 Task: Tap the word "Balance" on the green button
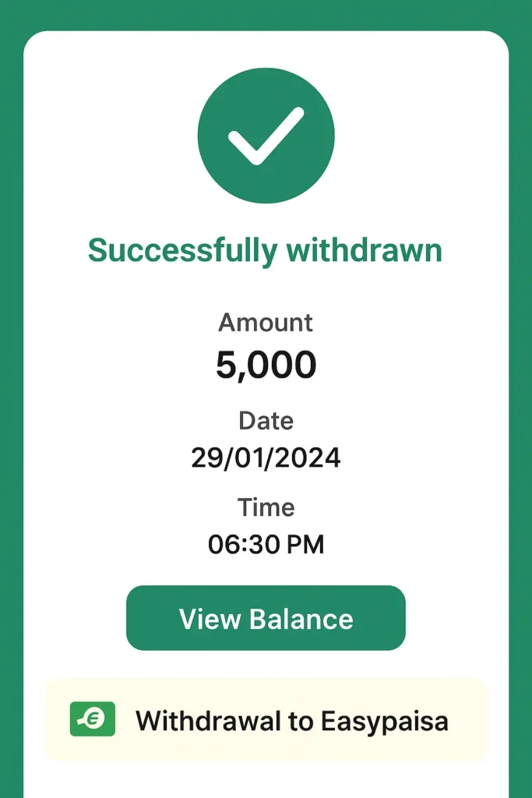click(x=301, y=619)
